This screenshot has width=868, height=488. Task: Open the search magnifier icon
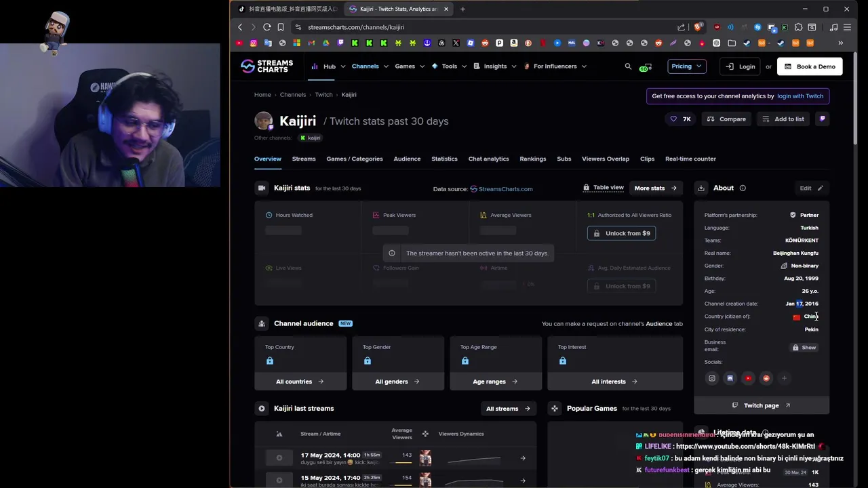tap(628, 66)
